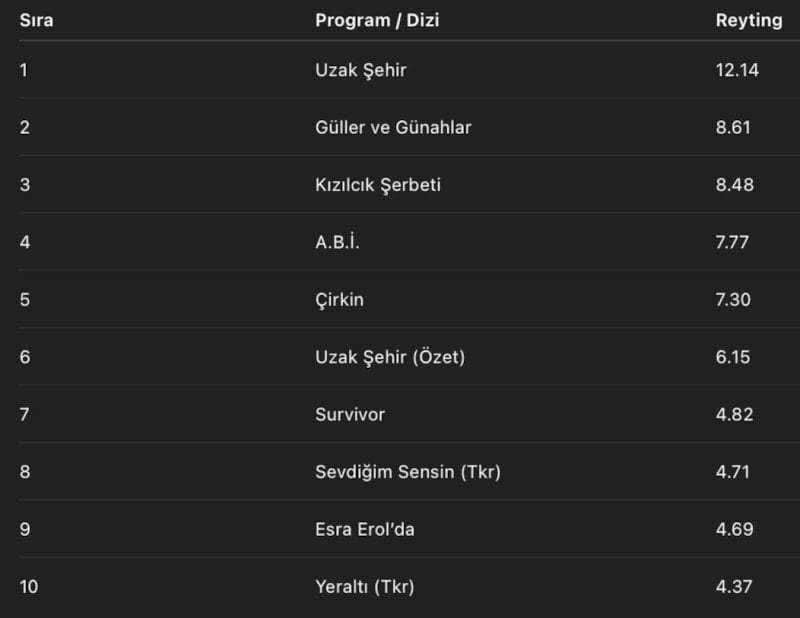Click the Yeraltı (Tkr) entry
This screenshot has width=800, height=618.
tap(364, 587)
